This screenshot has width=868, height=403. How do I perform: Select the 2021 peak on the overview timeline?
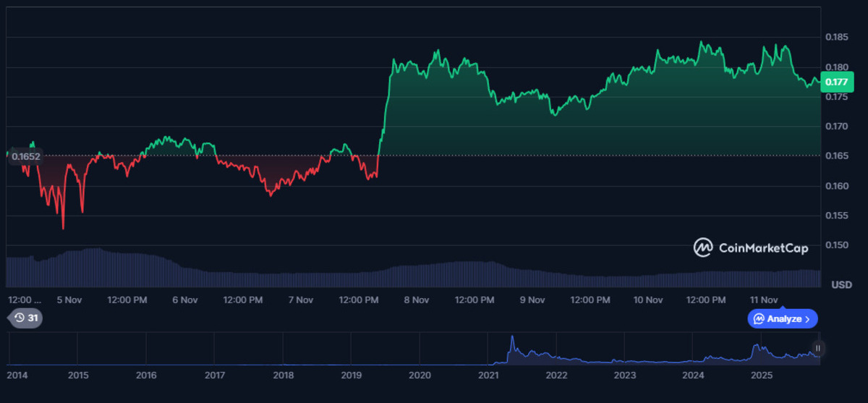pos(512,339)
